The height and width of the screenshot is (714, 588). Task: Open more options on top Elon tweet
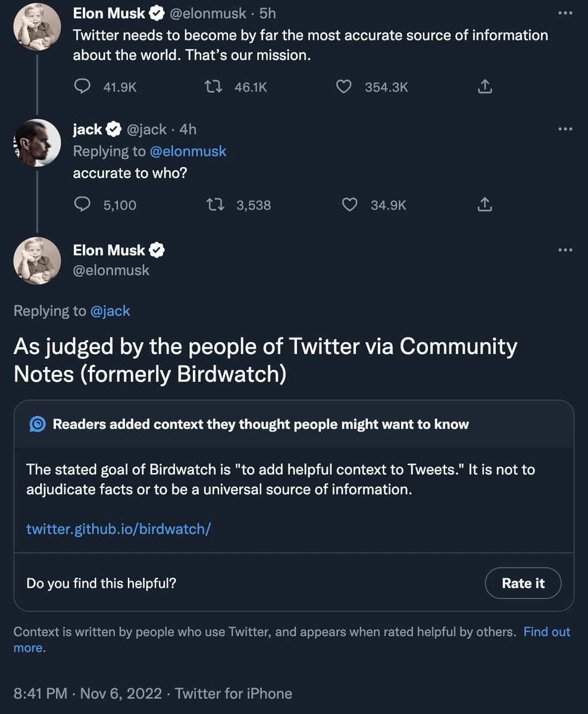(565, 13)
